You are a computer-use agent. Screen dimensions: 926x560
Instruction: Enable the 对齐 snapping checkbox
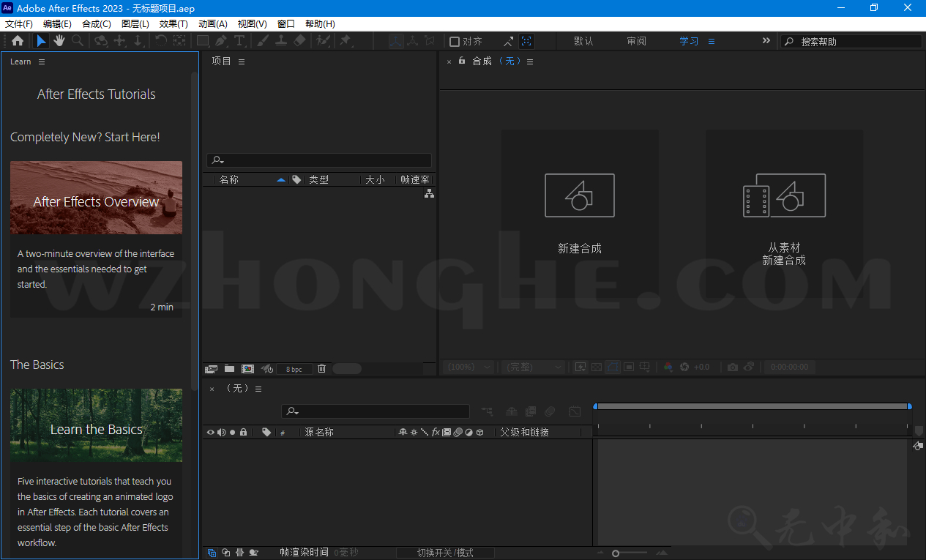[x=455, y=42]
